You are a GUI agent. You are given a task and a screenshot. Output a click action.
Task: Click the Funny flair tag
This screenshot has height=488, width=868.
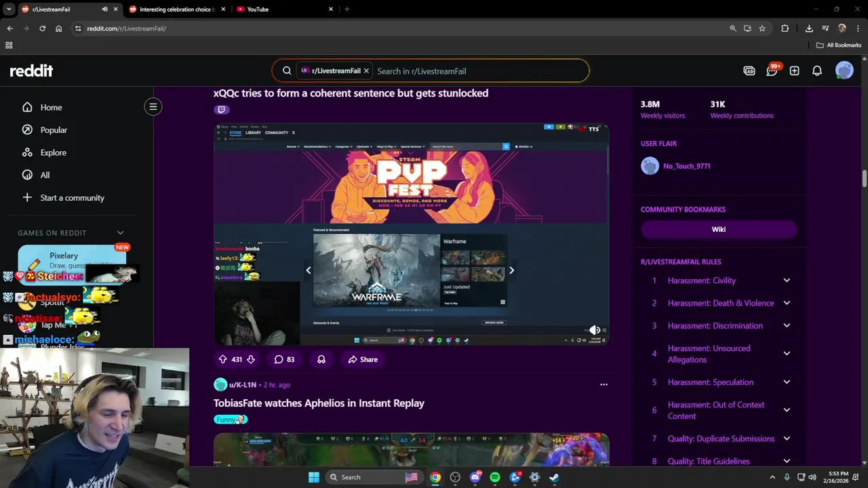click(x=231, y=420)
